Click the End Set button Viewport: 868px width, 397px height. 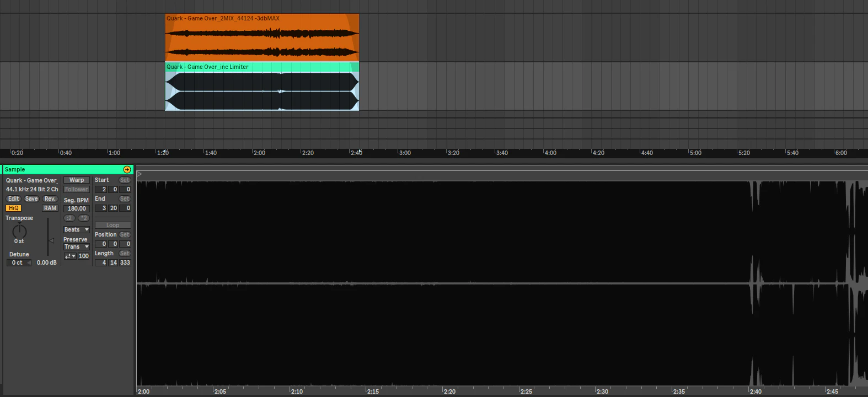tap(125, 198)
